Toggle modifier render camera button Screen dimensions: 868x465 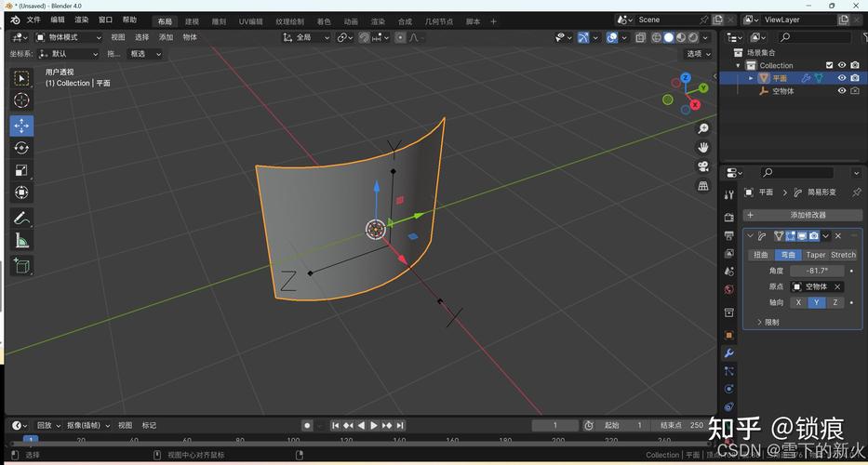click(x=814, y=236)
